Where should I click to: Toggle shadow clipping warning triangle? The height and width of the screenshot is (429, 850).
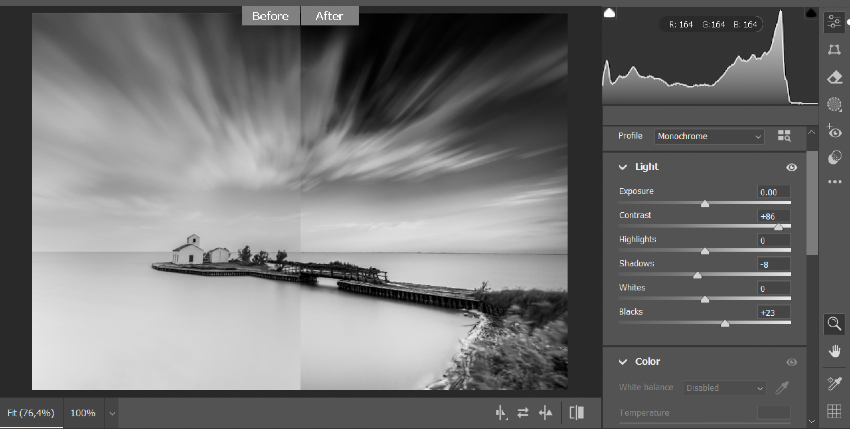pyautogui.click(x=609, y=12)
